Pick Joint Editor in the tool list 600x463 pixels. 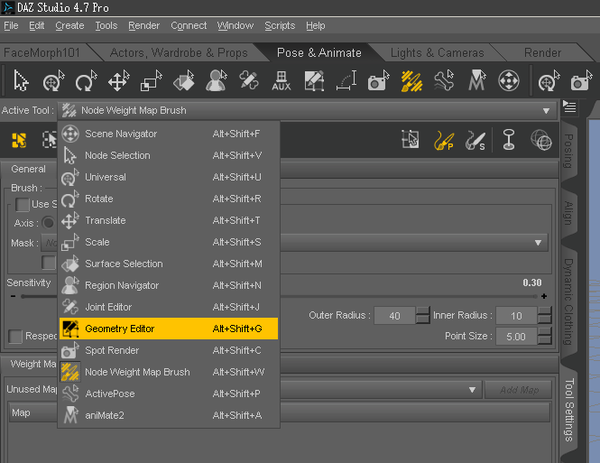[169, 307]
